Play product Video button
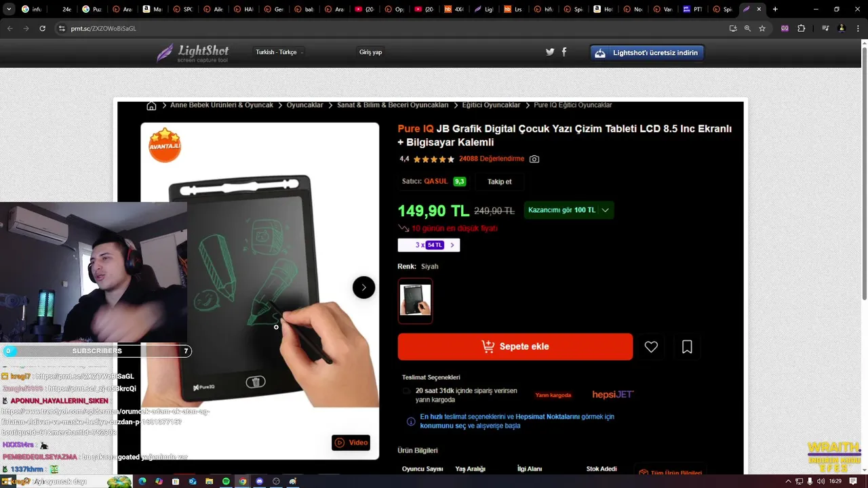Screen dimensions: 868x488 [351, 443]
